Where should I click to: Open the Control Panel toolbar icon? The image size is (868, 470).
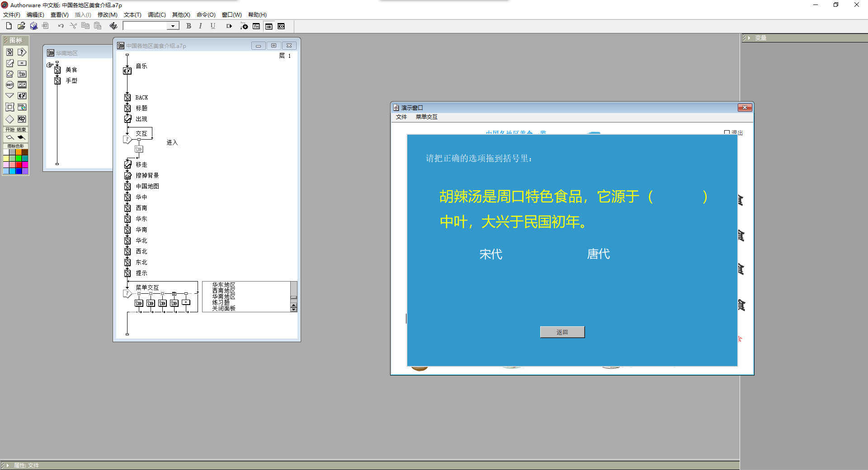(x=244, y=26)
